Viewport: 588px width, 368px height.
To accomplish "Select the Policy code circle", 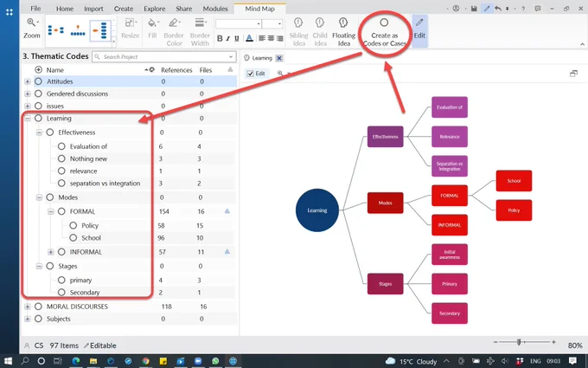I will [x=73, y=225].
